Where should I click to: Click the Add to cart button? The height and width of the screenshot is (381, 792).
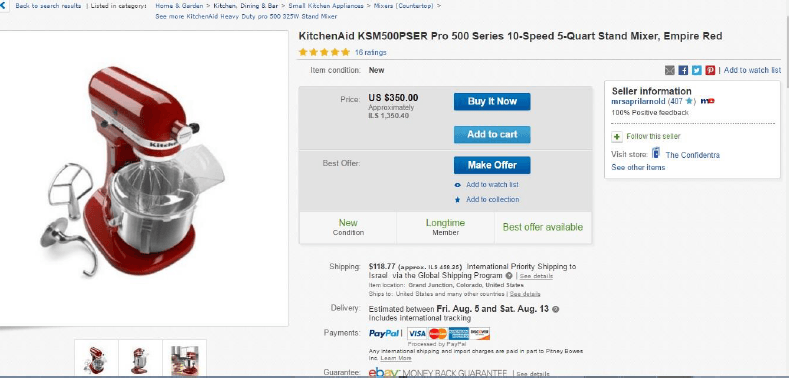[x=492, y=134]
